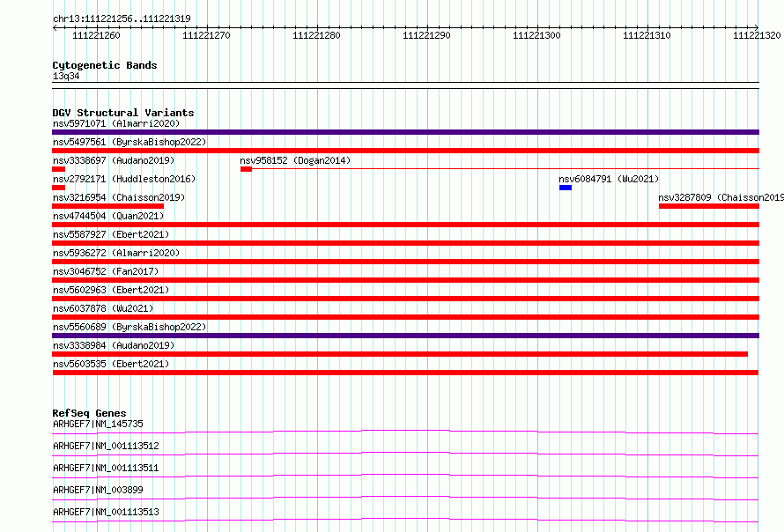Open the nsv3046752 (Fan2017) label
784x532 pixels.
[106, 271]
